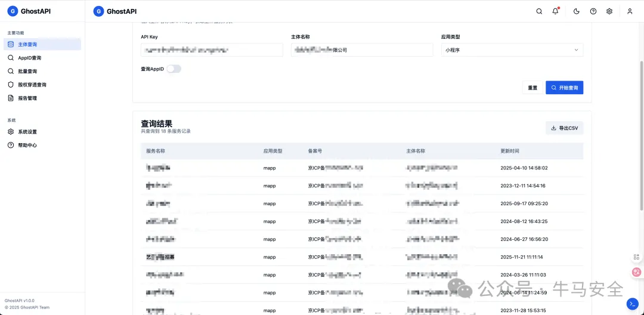Click the 重置 button
644x315 pixels.
pyautogui.click(x=532, y=88)
